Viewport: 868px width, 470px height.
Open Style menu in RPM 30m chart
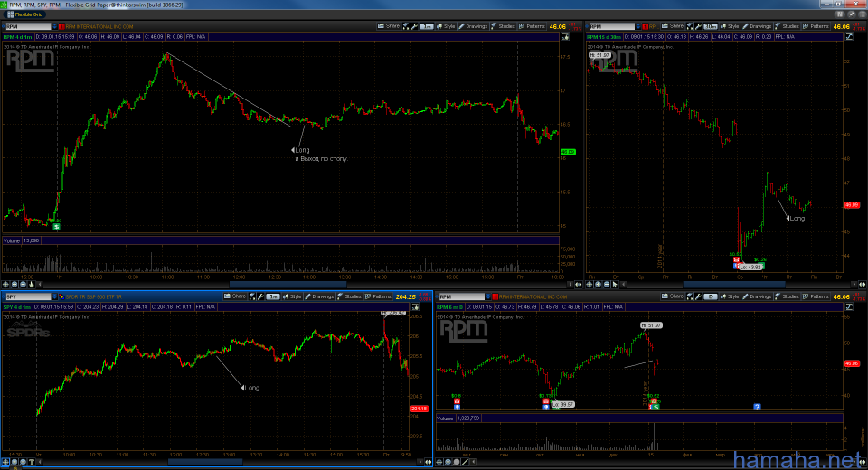click(x=731, y=26)
